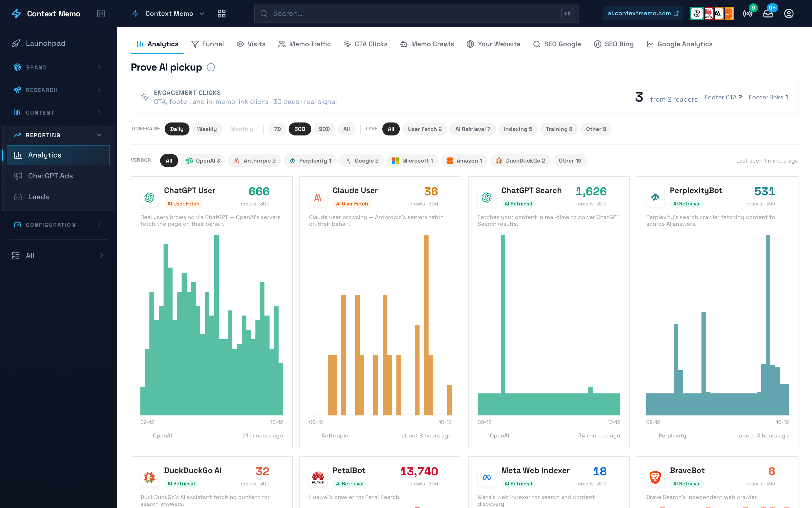Focus the Search input field
This screenshot has width=812, height=508.
pos(416,14)
